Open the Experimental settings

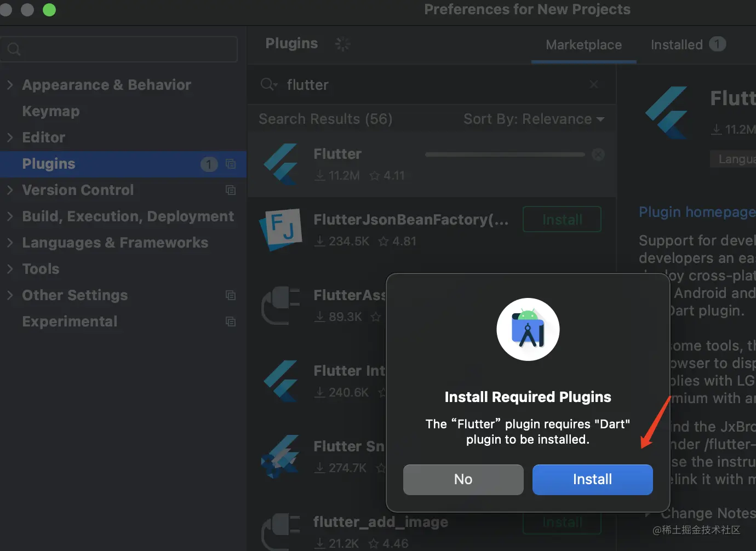[x=70, y=322]
